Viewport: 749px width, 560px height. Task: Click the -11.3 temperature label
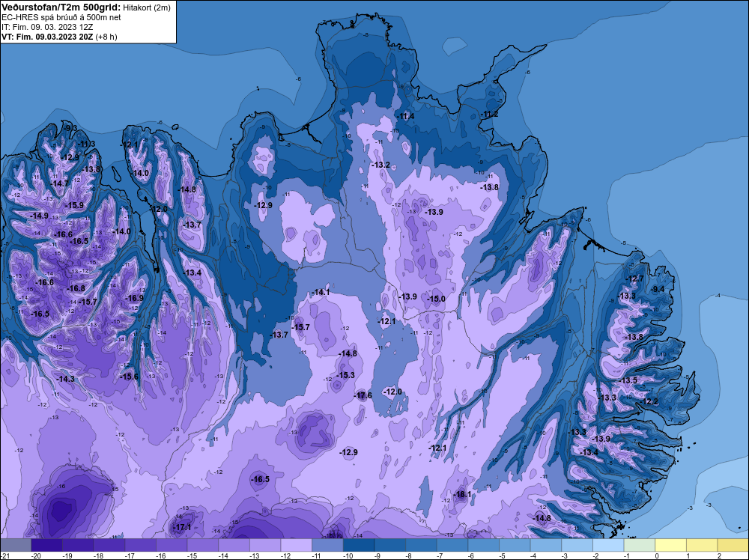point(86,144)
